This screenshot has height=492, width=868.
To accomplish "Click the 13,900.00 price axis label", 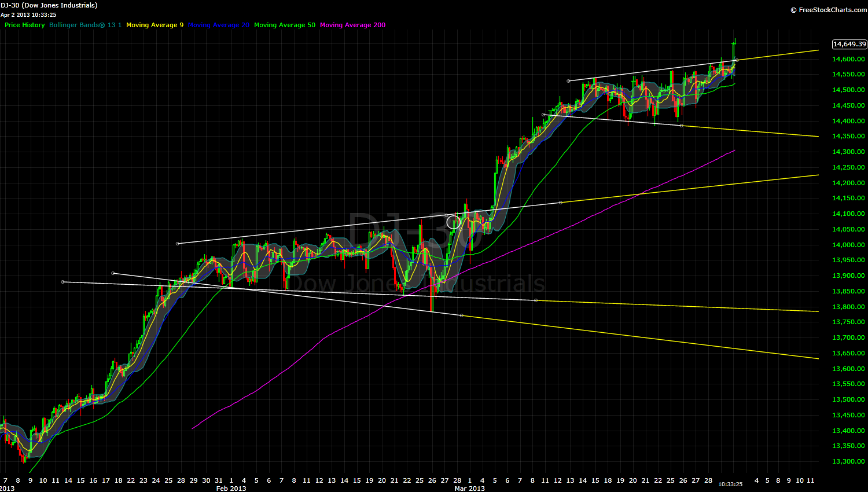I will [x=848, y=276].
